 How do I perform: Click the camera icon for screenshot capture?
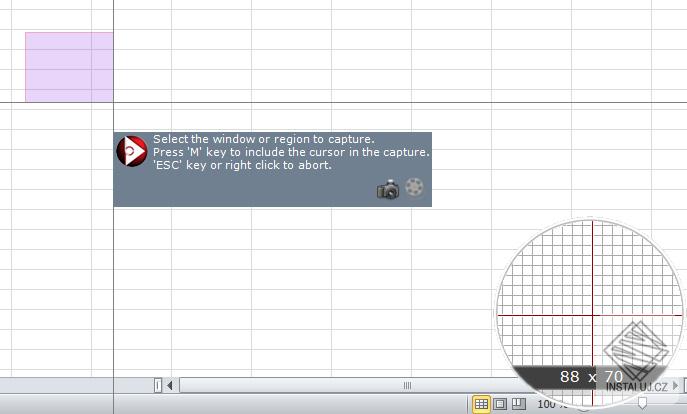[388, 190]
